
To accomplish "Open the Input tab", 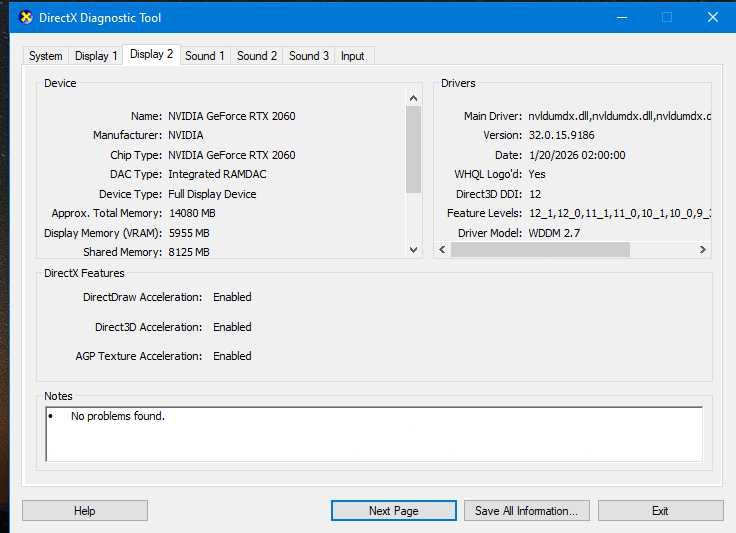I will (x=353, y=56).
